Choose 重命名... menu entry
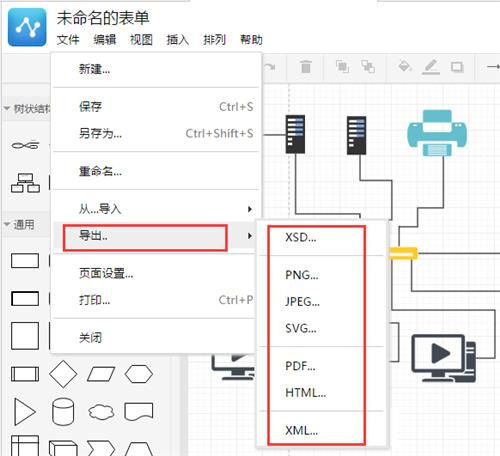 156,171
